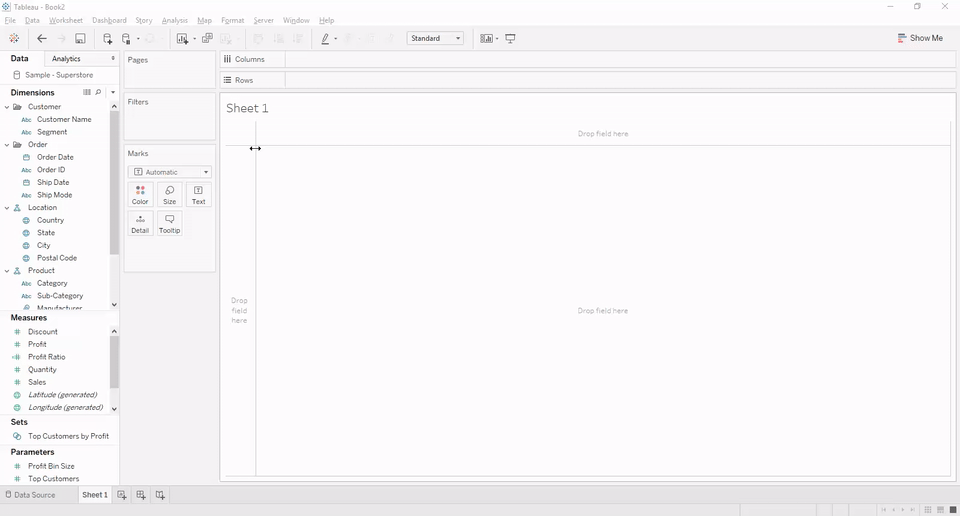960x516 pixels.
Task: Open the Show Me panel
Action: 920,38
